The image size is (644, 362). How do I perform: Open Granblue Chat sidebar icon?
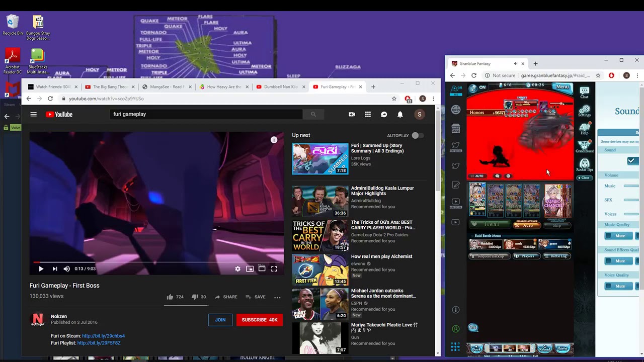coord(584,93)
